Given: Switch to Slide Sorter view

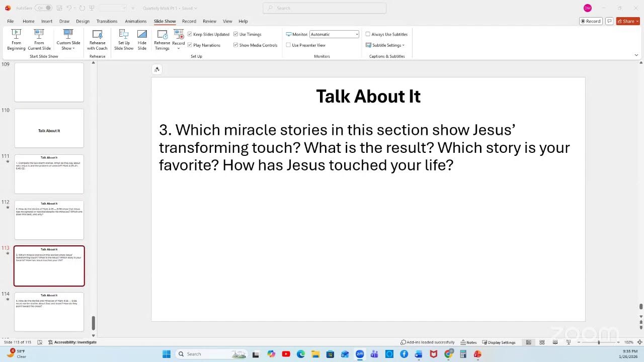Looking at the screenshot, I should coord(542,342).
